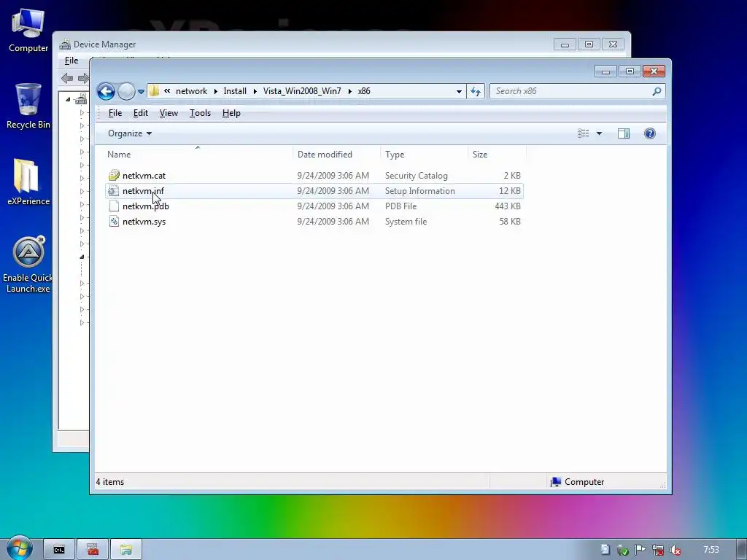Click the red toolbox taskbar button

[x=93, y=550]
